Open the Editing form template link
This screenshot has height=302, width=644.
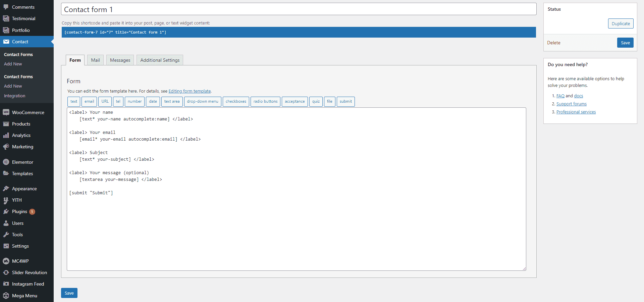pos(190,91)
